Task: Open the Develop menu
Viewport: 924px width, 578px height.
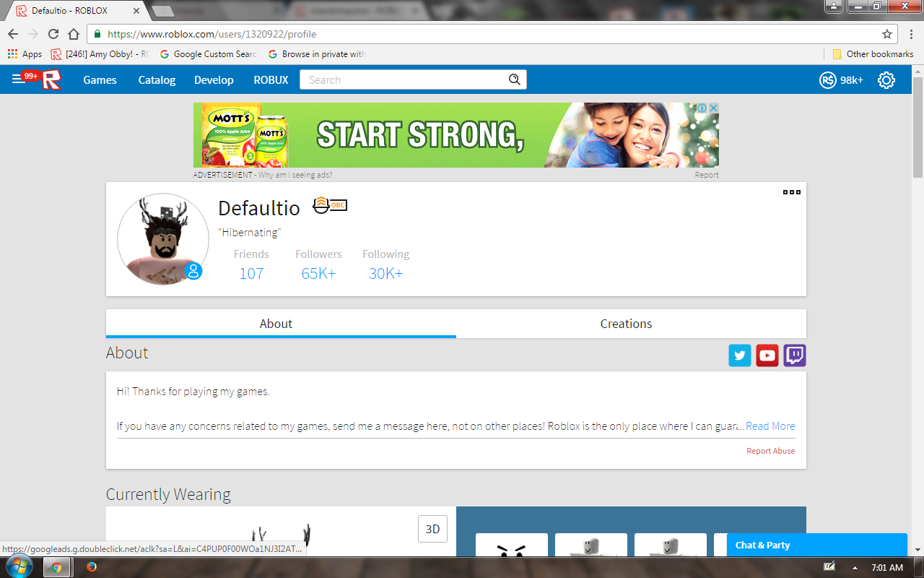Action: pos(214,80)
